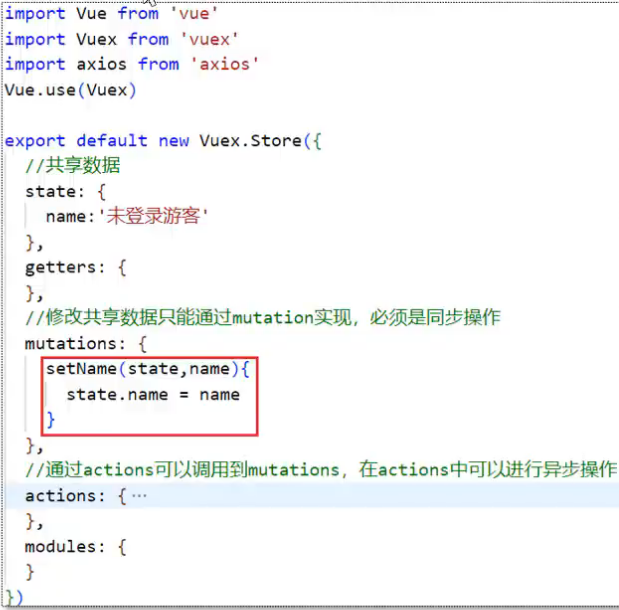619x610 pixels.
Task: Expand the folded actions block ellipsis
Action: click(139, 496)
